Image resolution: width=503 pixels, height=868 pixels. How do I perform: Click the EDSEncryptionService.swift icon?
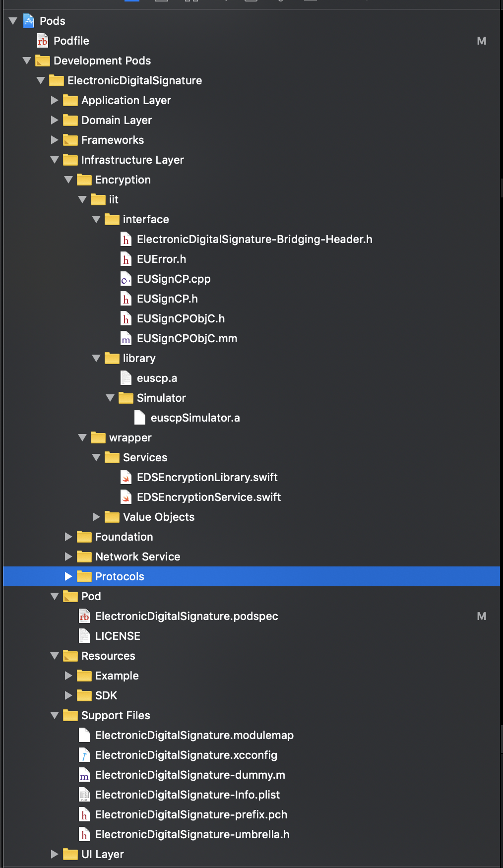pos(126,497)
